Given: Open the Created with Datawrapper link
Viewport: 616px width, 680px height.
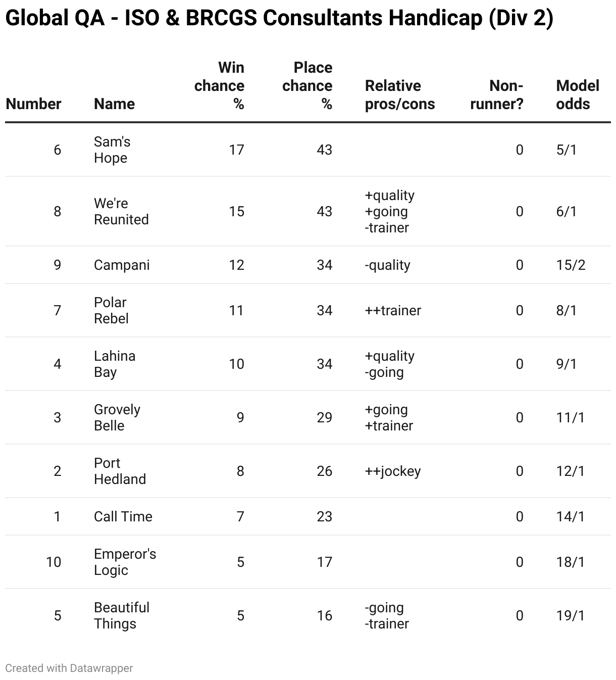Looking at the screenshot, I should click(x=69, y=668).
